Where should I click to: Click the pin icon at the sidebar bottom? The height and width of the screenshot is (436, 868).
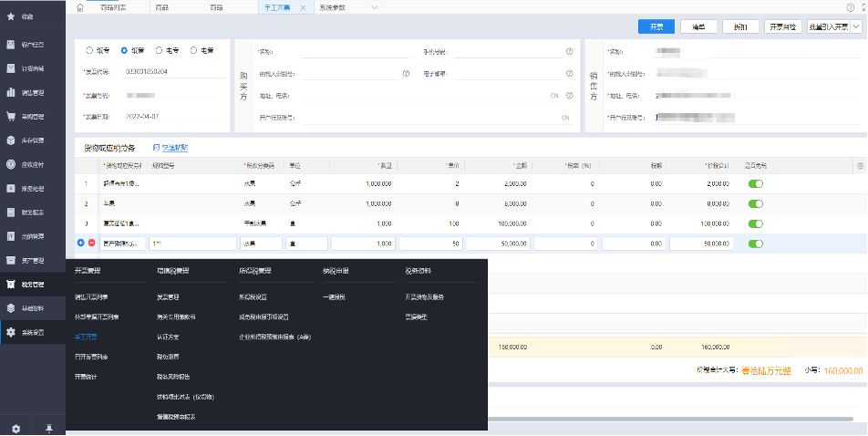coord(48,428)
